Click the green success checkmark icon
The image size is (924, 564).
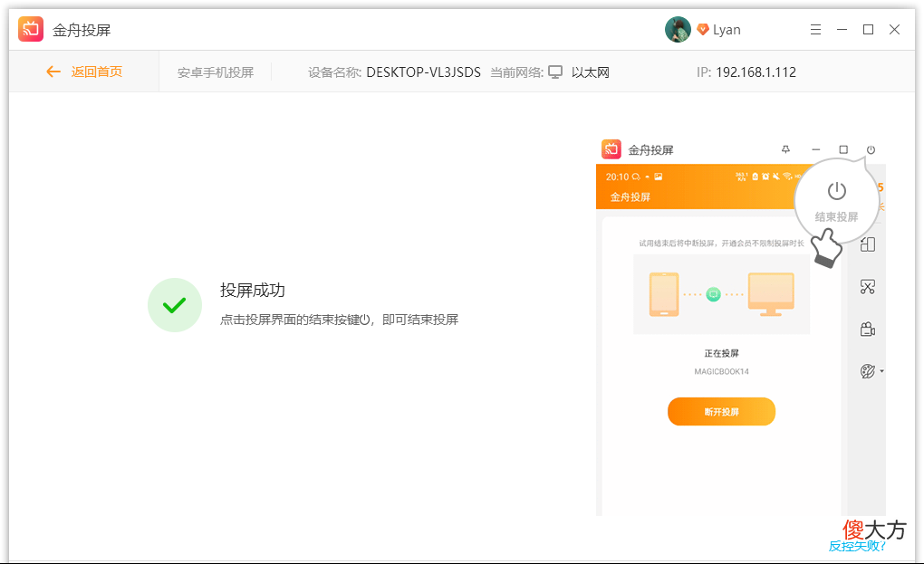coord(175,305)
